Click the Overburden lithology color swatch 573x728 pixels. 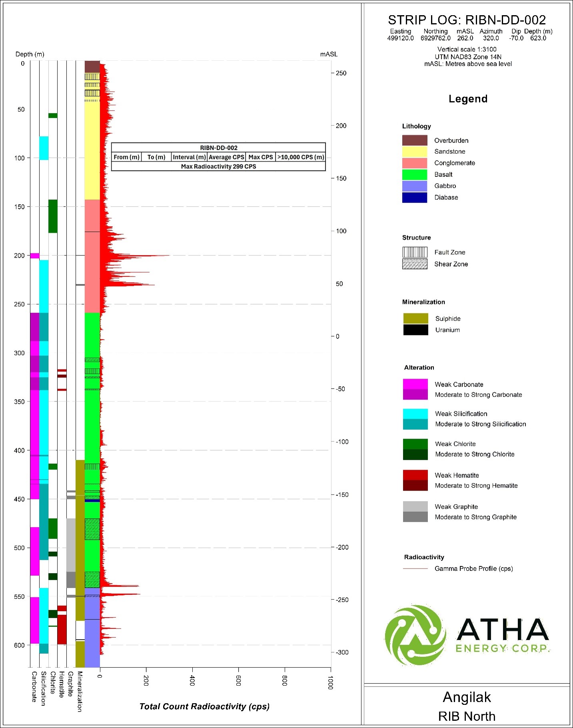click(x=415, y=140)
